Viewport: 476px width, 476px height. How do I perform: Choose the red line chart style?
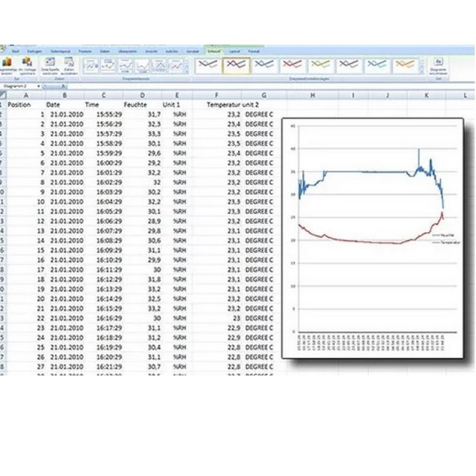pos(292,65)
